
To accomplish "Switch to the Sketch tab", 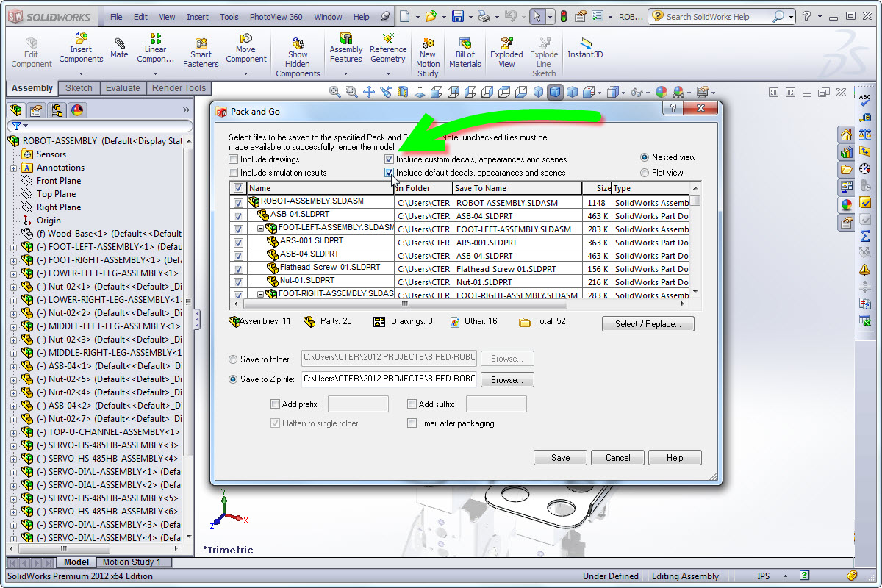I will click(x=79, y=88).
